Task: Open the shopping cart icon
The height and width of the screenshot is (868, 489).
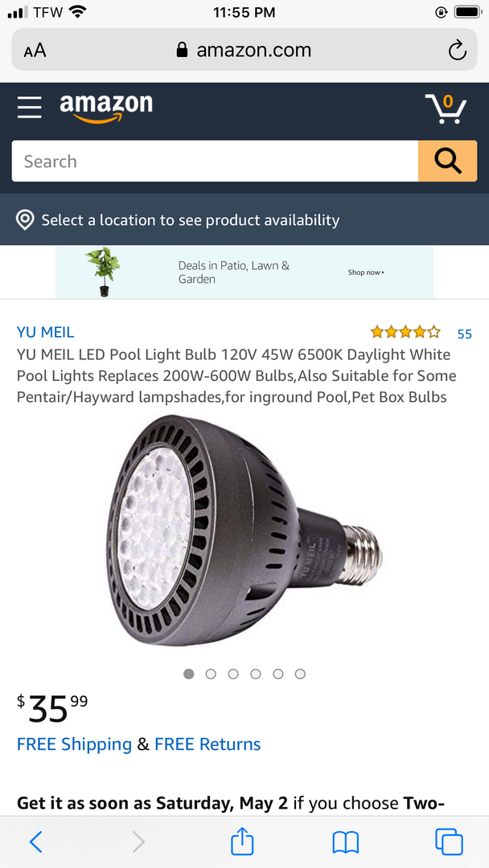Action: click(446, 108)
